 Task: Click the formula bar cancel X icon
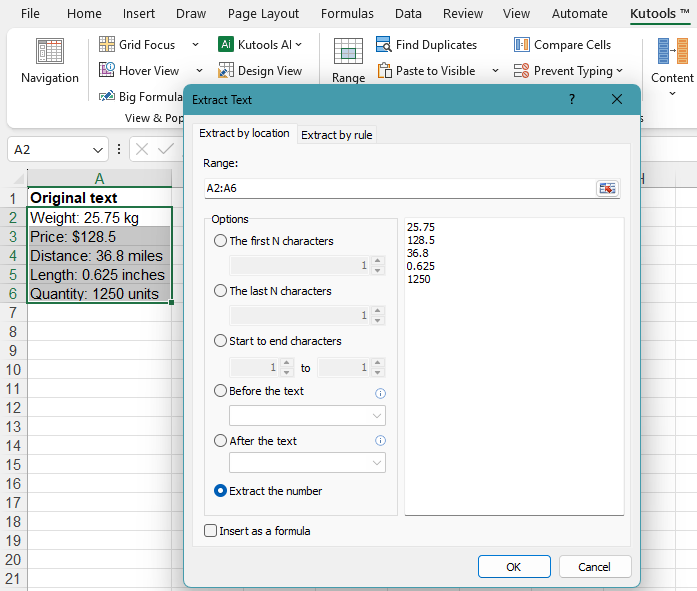[x=142, y=149]
